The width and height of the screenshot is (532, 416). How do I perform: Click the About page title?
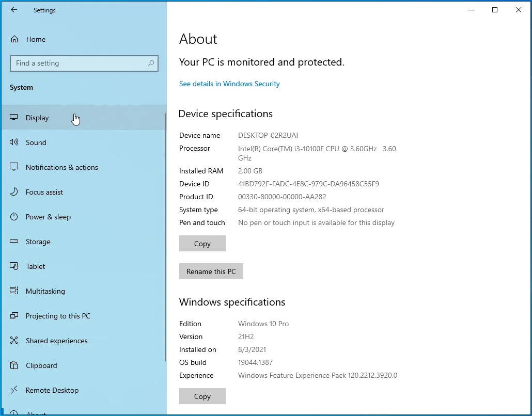(198, 39)
